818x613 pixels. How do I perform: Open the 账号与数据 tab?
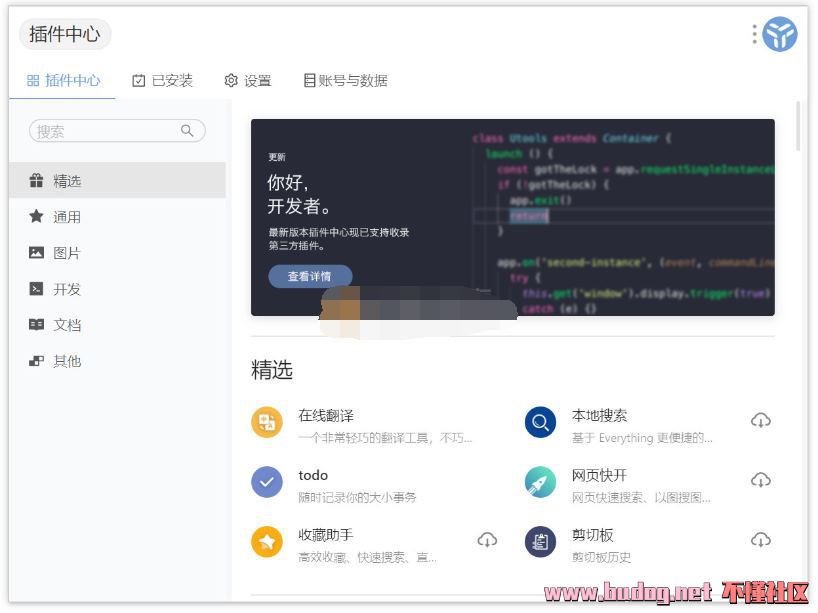pos(345,81)
